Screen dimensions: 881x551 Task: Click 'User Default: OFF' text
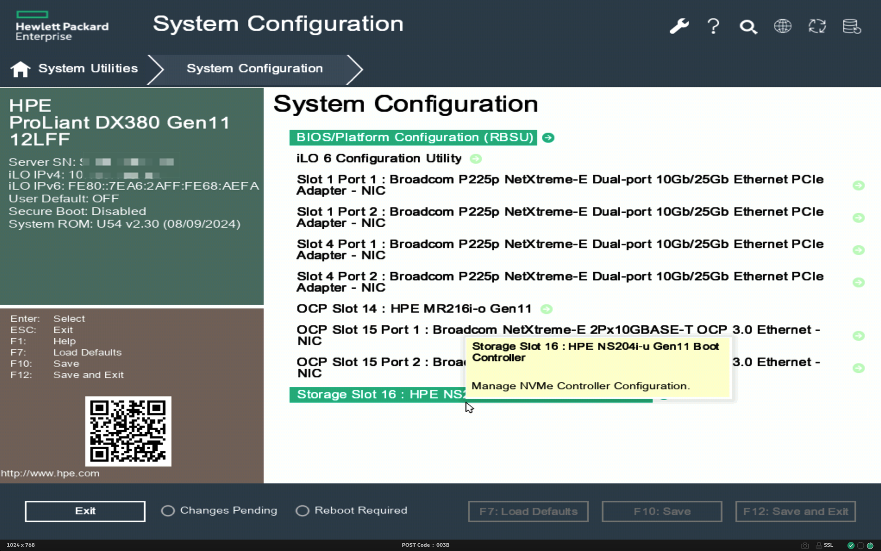tap(63, 199)
